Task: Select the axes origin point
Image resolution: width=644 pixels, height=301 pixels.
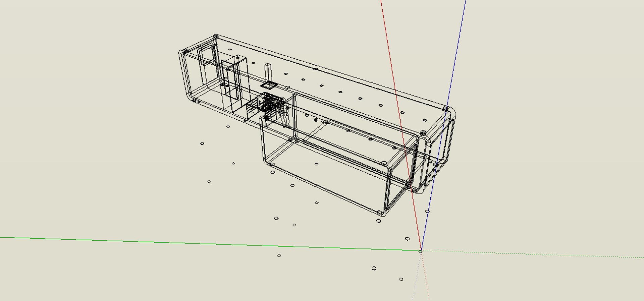Action: click(421, 251)
